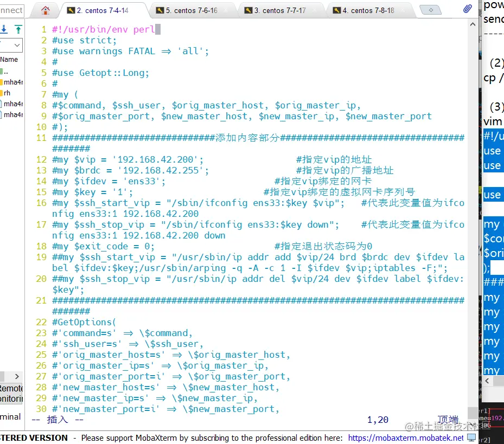Click the centos 7-6-16 tab icon

[x=160, y=11]
